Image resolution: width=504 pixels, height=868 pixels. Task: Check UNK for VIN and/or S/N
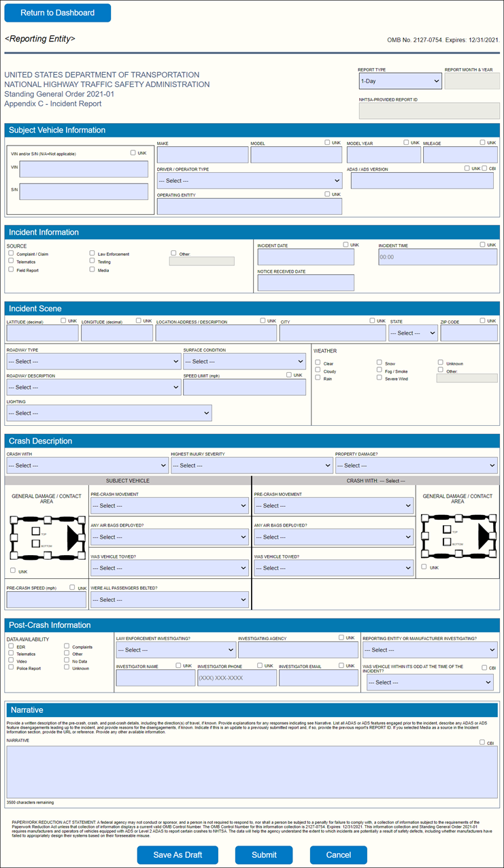pos(133,153)
